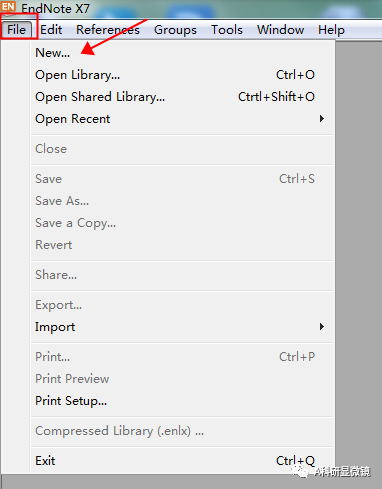Open the Tools menu

227,30
